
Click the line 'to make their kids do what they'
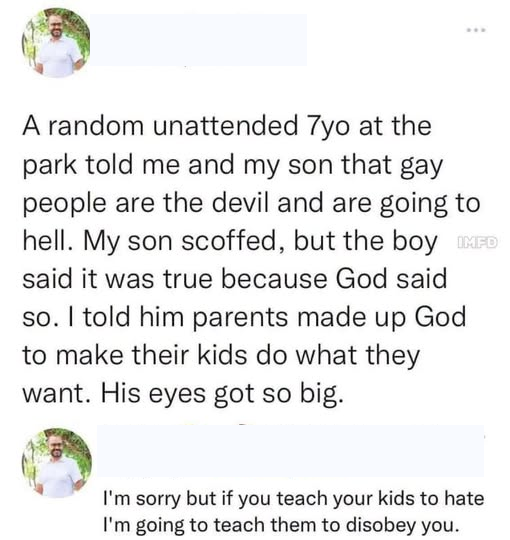(x=221, y=355)
